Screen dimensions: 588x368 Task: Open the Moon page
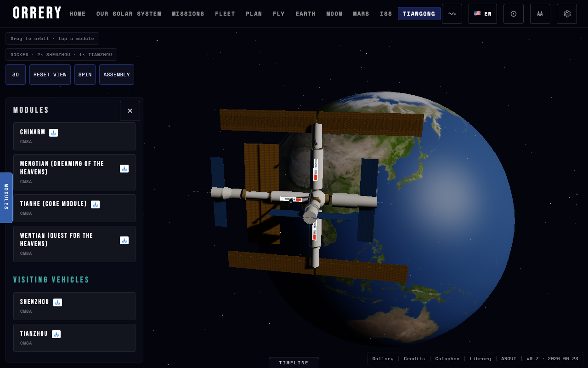334,14
